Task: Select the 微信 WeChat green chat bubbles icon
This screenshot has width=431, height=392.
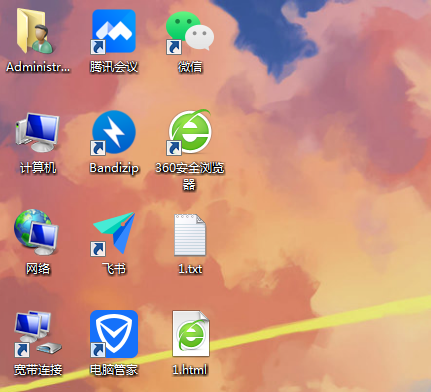Action: 190,32
